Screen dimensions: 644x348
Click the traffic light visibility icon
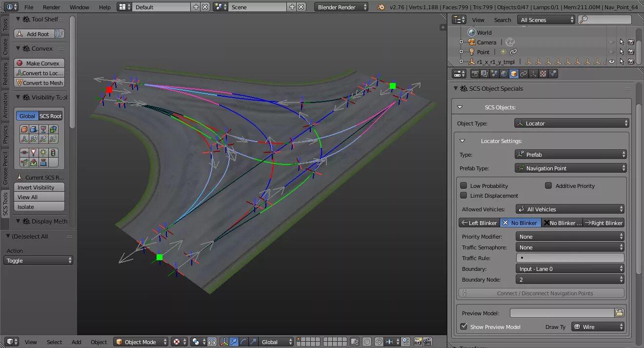click(53, 153)
